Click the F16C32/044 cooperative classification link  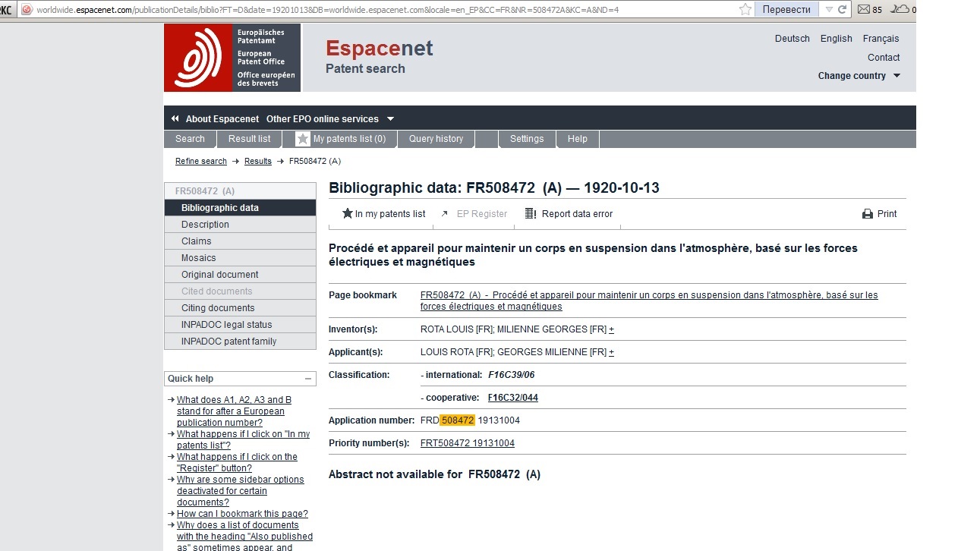pos(512,398)
